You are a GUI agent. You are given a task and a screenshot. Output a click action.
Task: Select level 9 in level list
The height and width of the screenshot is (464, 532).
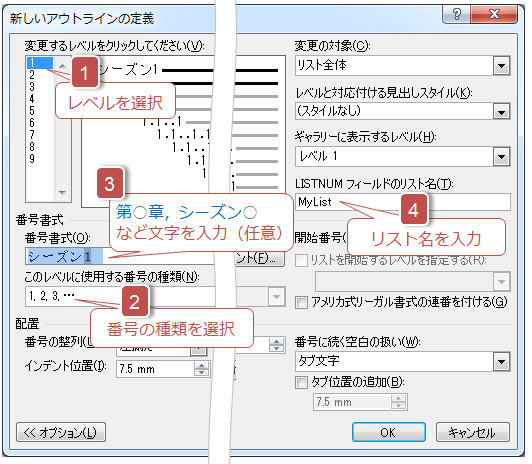click(32, 158)
